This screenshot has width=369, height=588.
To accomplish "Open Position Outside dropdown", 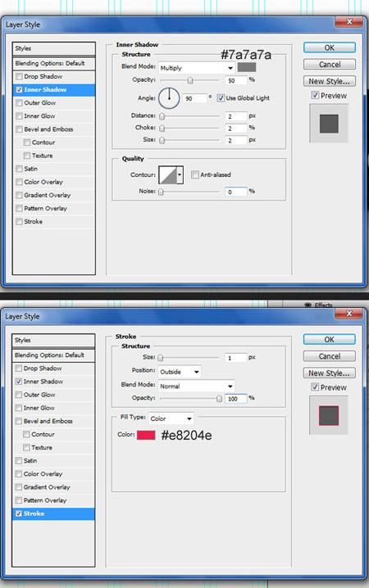I will pyautogui.click(x=180, y=372).
